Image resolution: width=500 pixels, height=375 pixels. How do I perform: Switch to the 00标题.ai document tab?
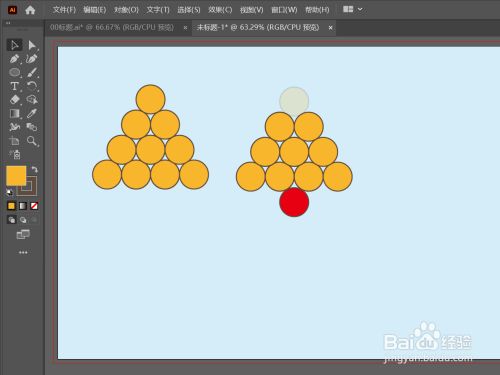(112, 27)
